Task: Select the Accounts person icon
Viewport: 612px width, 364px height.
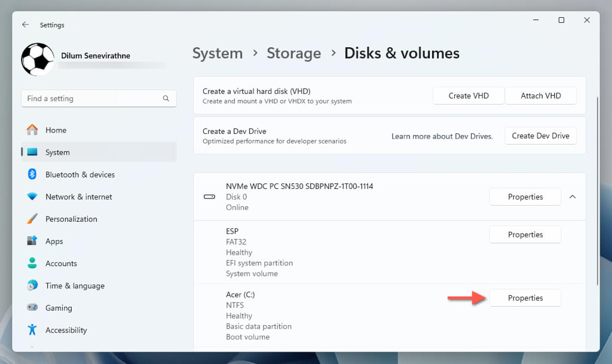Action: (32, 263)
